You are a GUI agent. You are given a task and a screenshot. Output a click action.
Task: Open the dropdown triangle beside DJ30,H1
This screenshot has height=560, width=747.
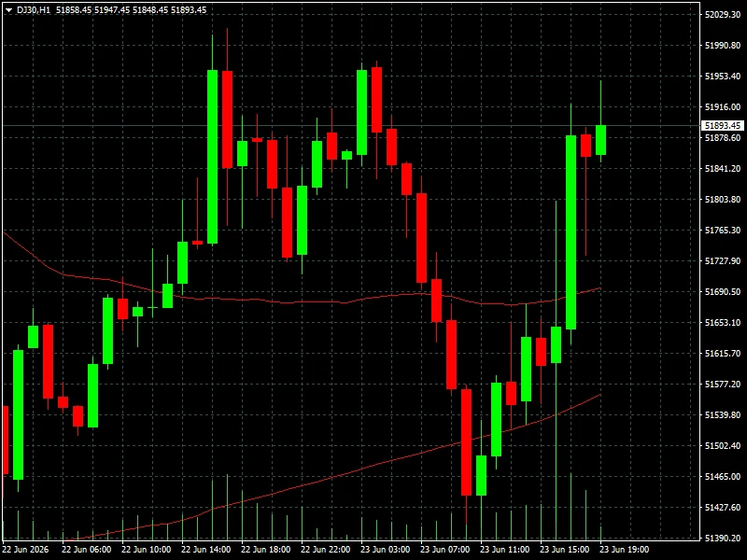8,10
